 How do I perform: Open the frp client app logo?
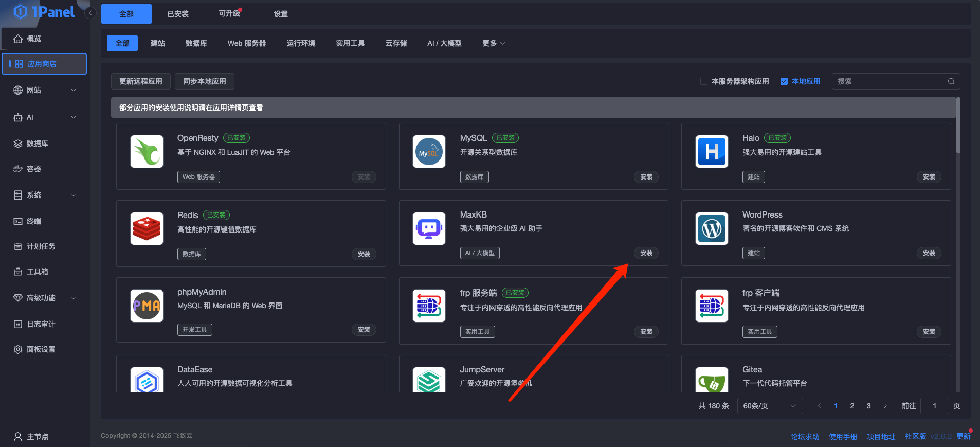[x=712, y=306]
